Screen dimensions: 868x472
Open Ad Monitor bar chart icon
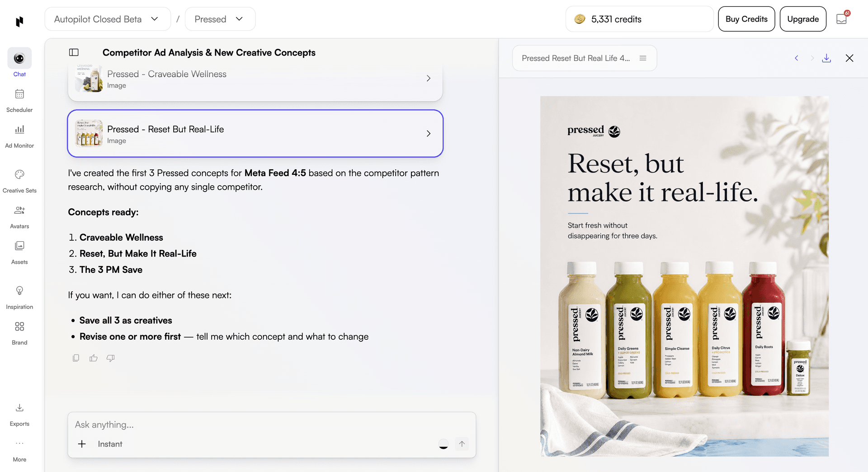19,130
